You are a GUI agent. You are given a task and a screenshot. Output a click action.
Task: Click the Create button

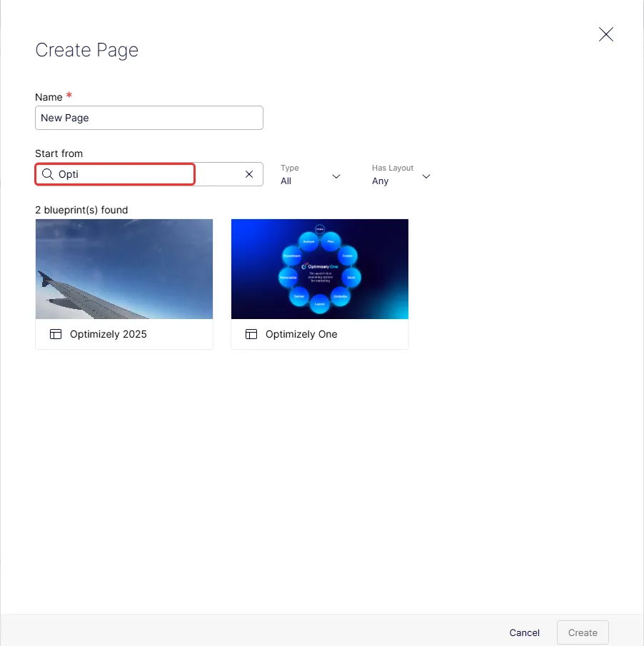click(x=583, y=632)
